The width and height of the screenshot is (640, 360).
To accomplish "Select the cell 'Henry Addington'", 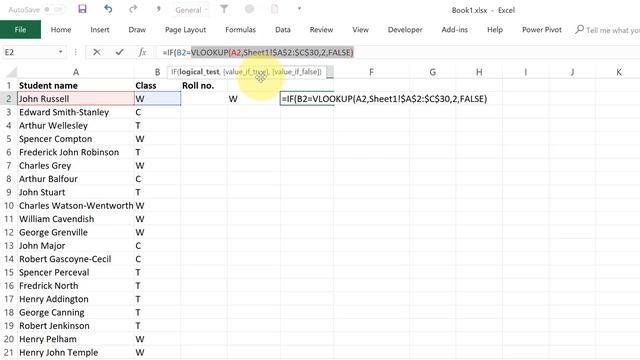I will click(x=76, y=299).
